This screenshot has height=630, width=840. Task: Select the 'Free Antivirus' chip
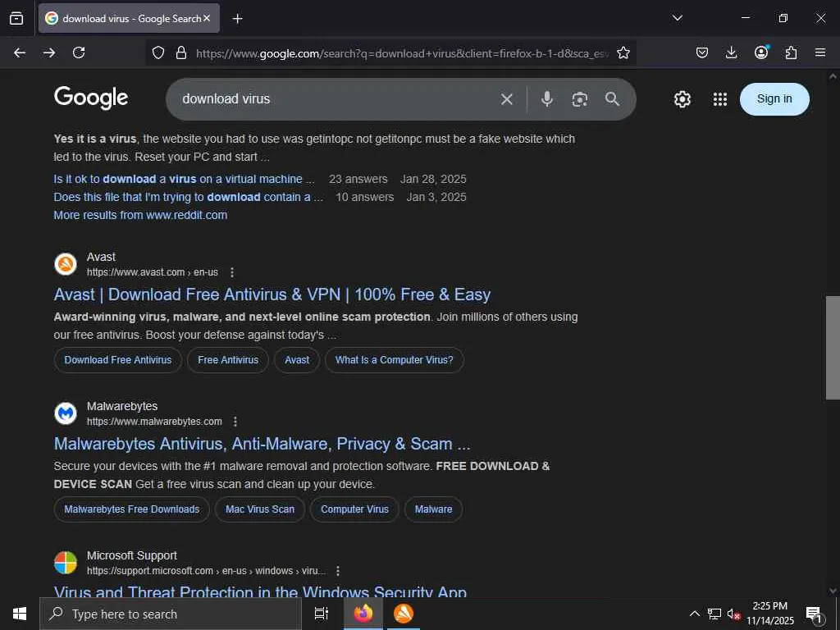click(228, 360)
